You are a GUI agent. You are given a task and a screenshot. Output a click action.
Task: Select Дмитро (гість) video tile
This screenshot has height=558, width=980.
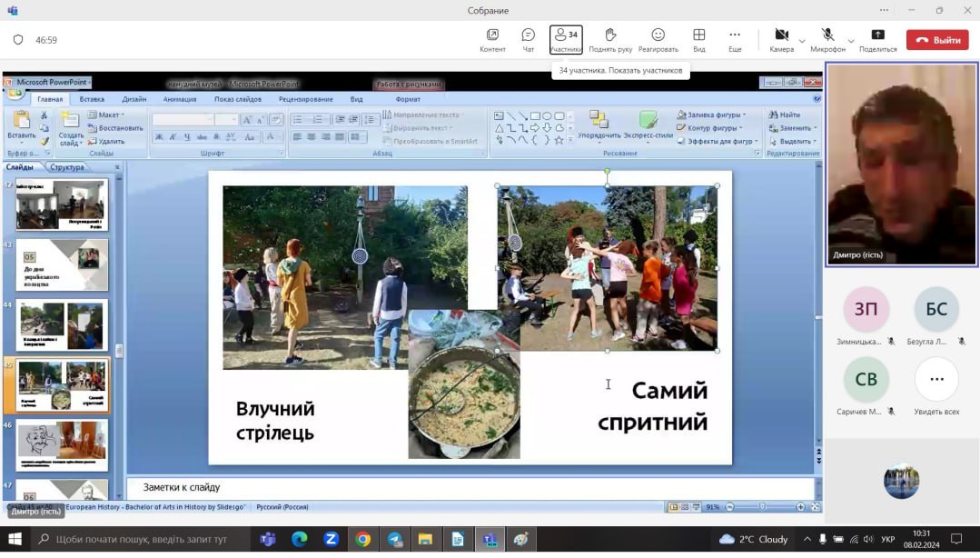coord(901,164)
